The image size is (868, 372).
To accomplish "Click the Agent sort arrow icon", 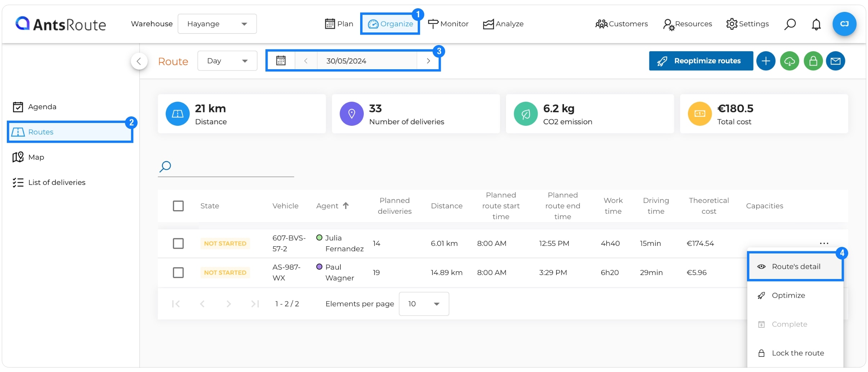I will pyautogui.click(x=346, y=205).
